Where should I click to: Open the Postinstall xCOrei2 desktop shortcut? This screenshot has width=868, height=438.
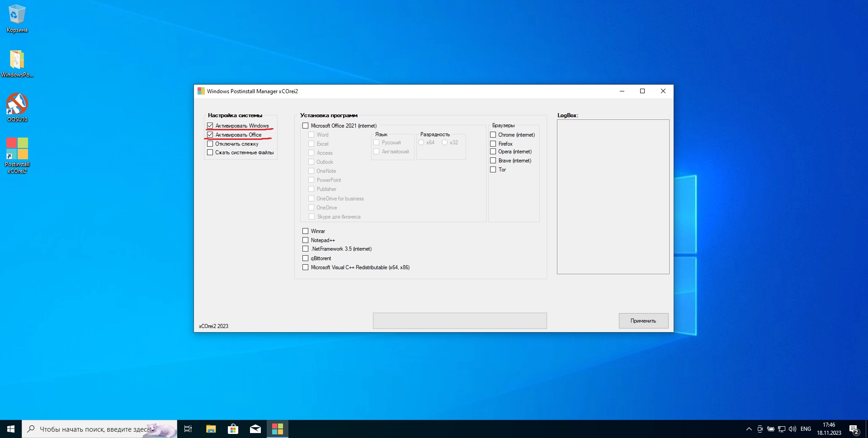click(x=17, y=150)
